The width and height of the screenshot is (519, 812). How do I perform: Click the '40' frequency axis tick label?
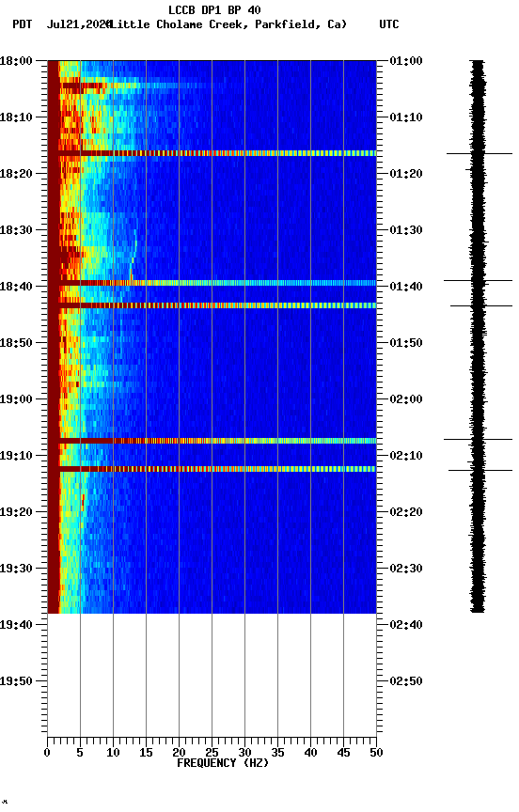pyautogui.click(x=310, y=754)
